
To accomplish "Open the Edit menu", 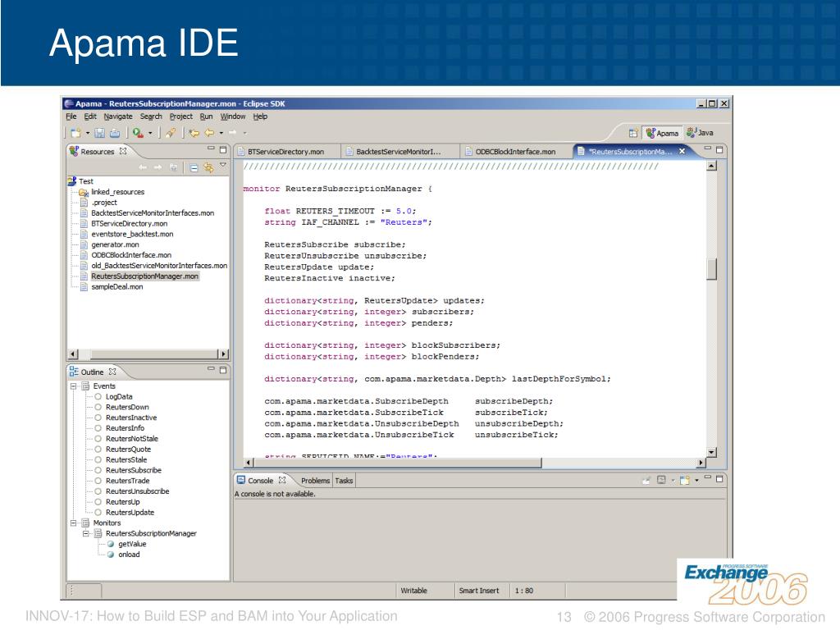I will tap(90, 116).
